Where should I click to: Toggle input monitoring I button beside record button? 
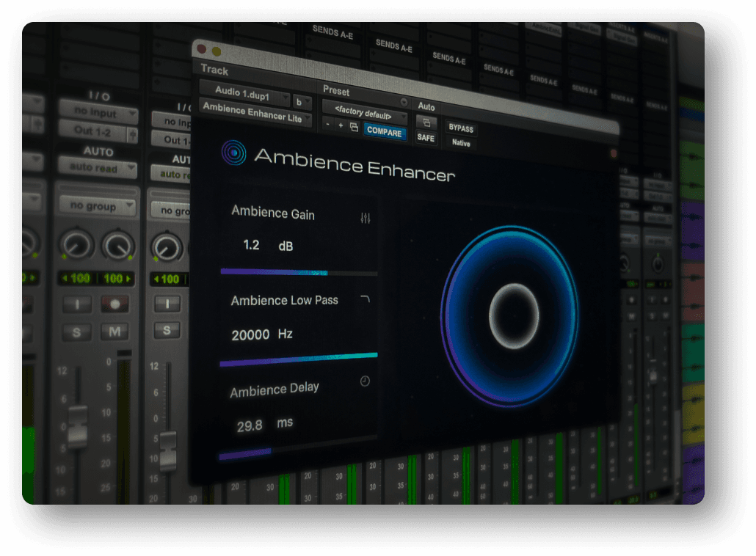point(76,304)
